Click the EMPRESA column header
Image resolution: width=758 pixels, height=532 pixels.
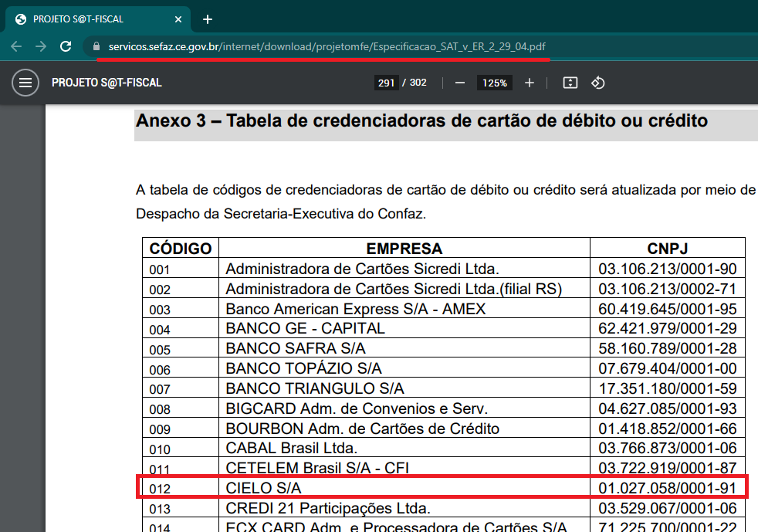pyautogui.click(x=404, y=248)
